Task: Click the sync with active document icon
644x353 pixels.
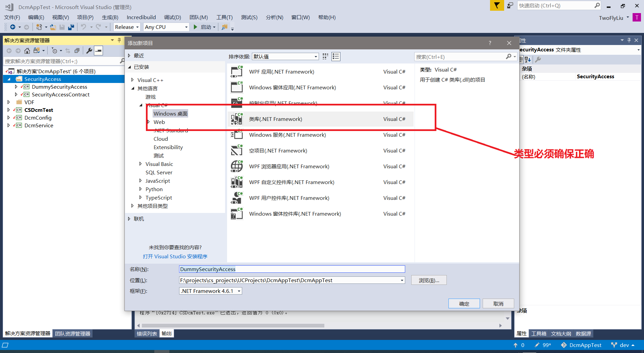Action: [68, 51]
